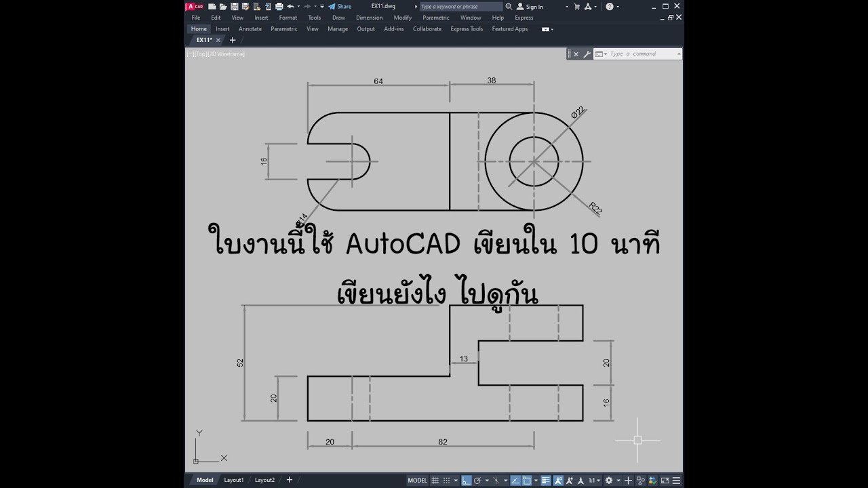Toggle lineweight display in status bar

[x=546, y=481]
